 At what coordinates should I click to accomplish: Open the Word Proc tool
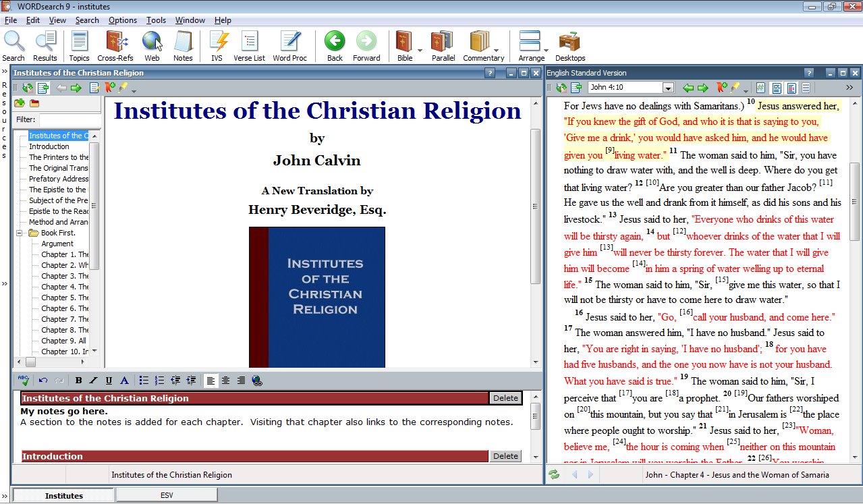[290, 46]
